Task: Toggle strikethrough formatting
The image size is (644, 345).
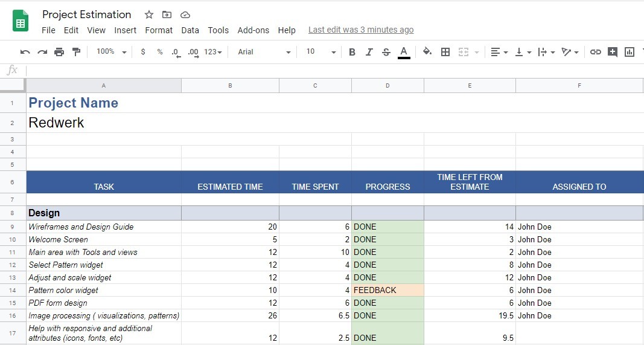Action: (x=386, y=52)
